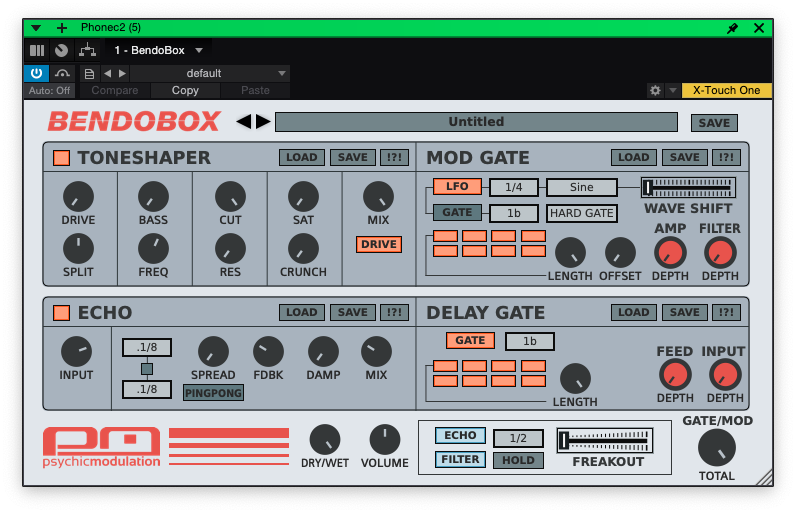Enable the LFO mode button

(457, 186)
